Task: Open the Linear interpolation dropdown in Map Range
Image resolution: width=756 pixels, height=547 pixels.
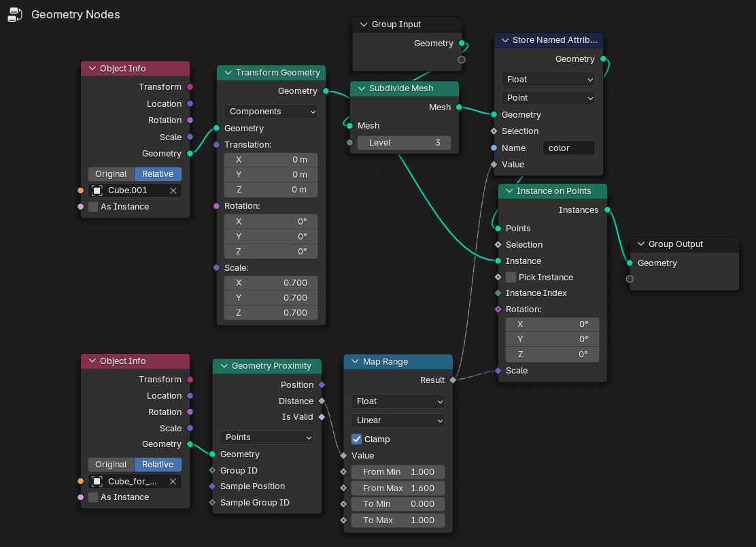Action: click(x=398, y=420)
